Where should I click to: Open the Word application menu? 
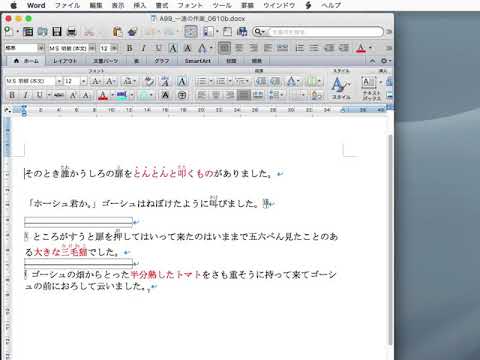(x=36, y=5)
